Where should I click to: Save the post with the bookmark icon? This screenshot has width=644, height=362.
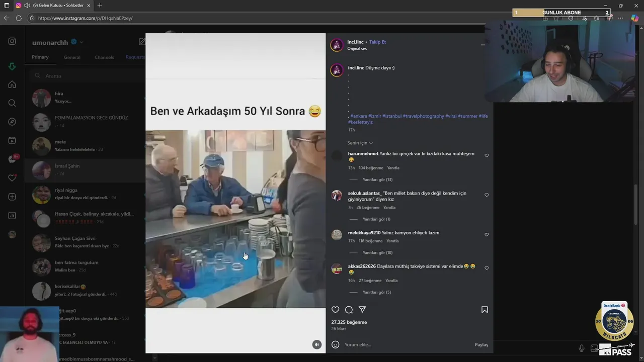(485, 310)
